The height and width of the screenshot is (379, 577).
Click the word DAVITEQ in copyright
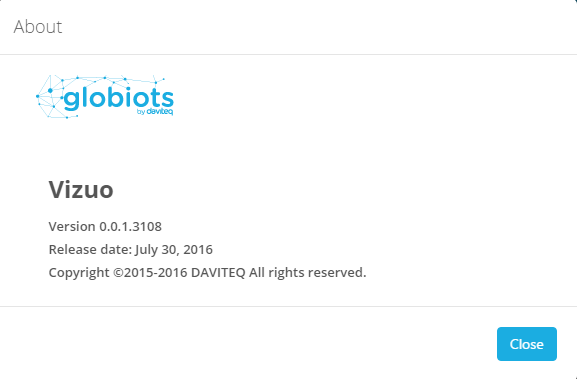tap(218, 273)
